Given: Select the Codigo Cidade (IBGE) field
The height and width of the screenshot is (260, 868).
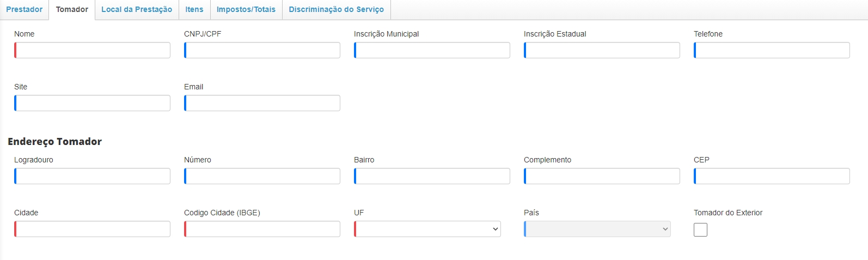Looking at the screenshot, I should coord(262,229).
